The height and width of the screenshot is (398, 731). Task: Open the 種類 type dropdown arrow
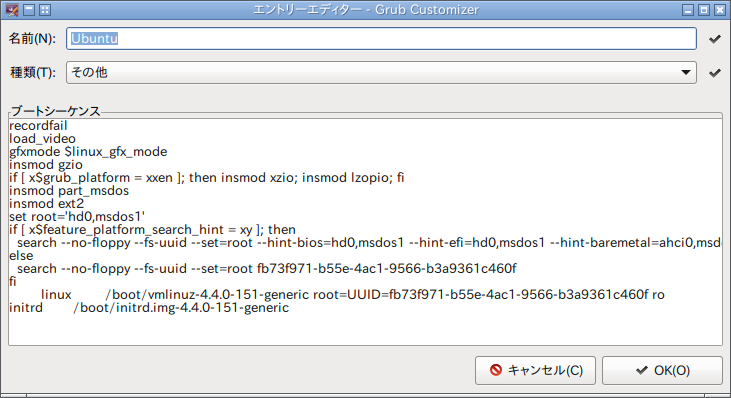click(685, 73)
